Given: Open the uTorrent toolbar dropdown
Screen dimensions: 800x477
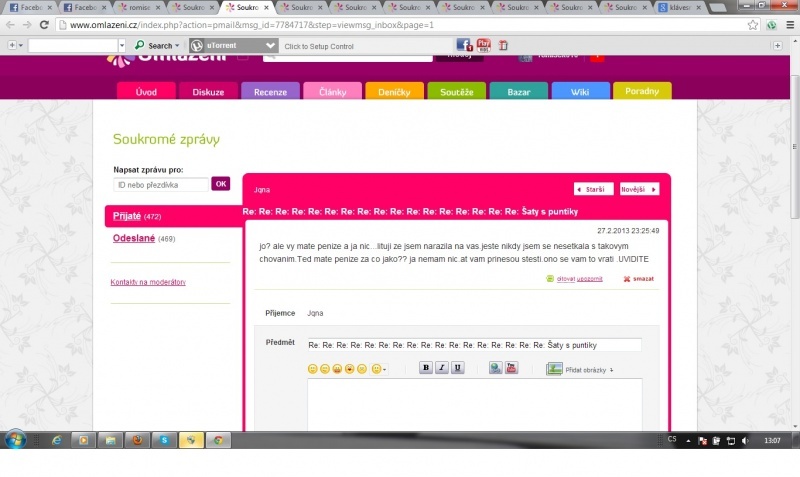Looking at the screenshot, I should [x=270, y=45].
